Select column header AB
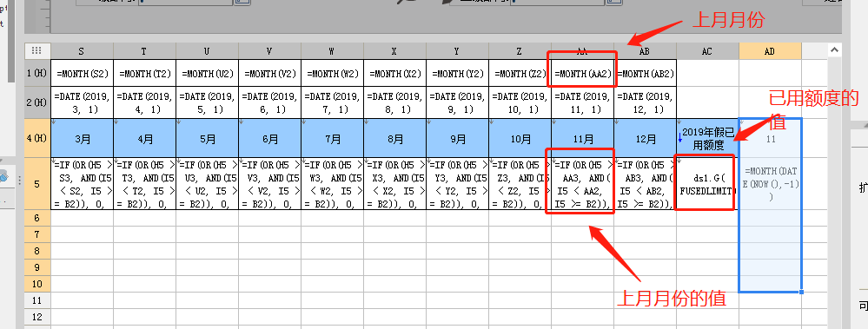The height and width of the screenshot is (329, 868). coord(645,51)
